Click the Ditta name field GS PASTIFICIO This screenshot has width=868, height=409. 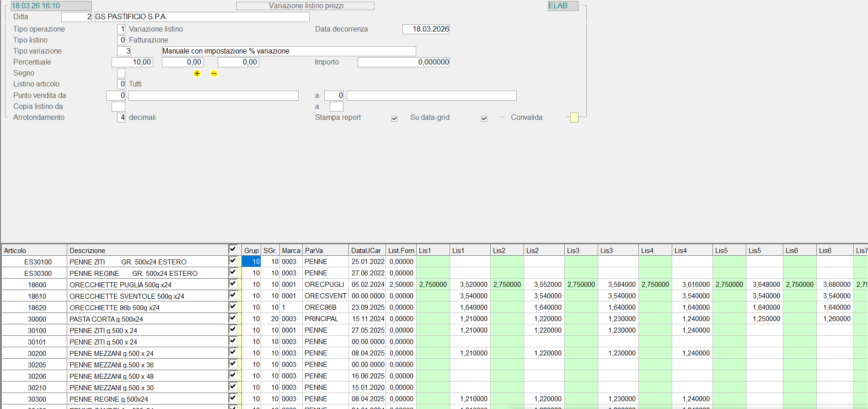point(202,17)
